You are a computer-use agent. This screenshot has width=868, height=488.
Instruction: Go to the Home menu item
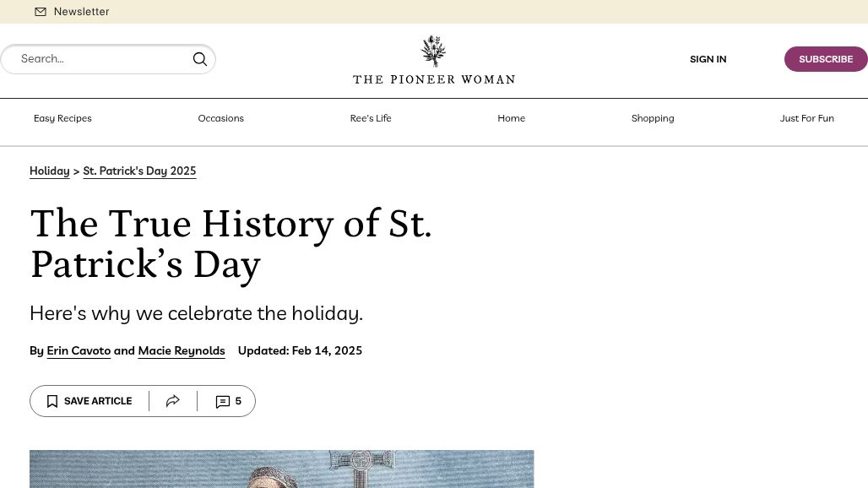coord(511,118)
